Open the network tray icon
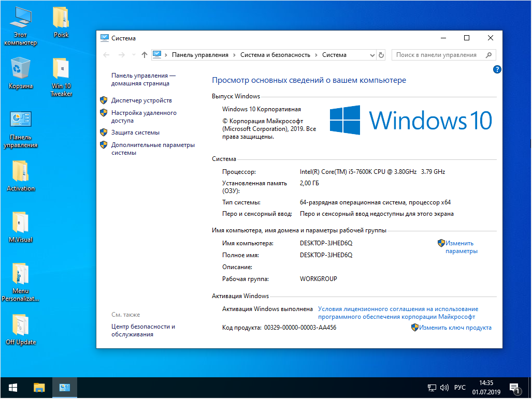The image size is (532, 399). [x=432, y=388]
